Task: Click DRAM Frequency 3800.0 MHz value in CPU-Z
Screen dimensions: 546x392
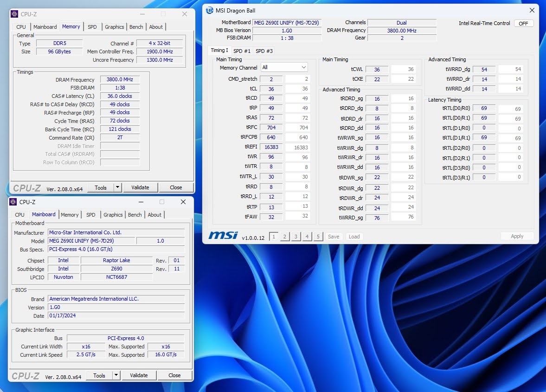Action: point(120,79)
